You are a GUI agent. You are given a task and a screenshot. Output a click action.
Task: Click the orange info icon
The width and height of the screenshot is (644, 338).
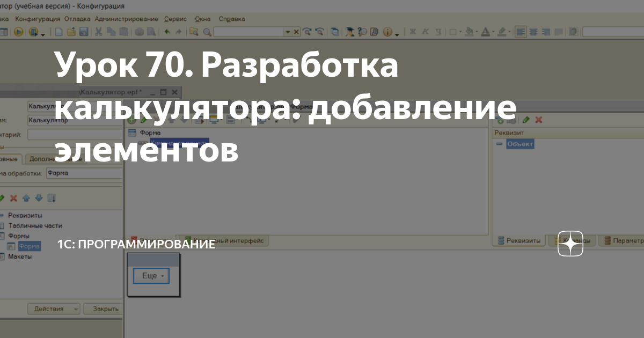[x=387, y=32]
